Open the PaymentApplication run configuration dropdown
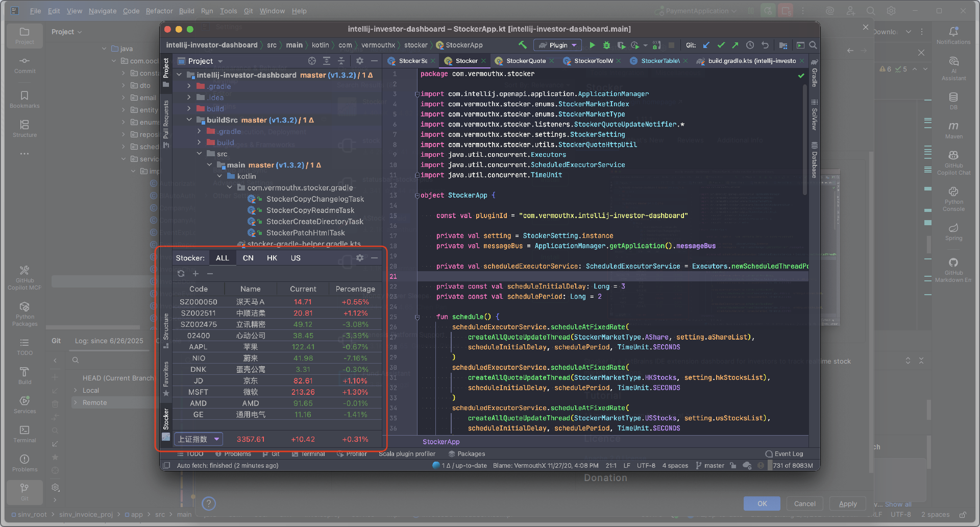980x527 pixels. tap(697, 11)
